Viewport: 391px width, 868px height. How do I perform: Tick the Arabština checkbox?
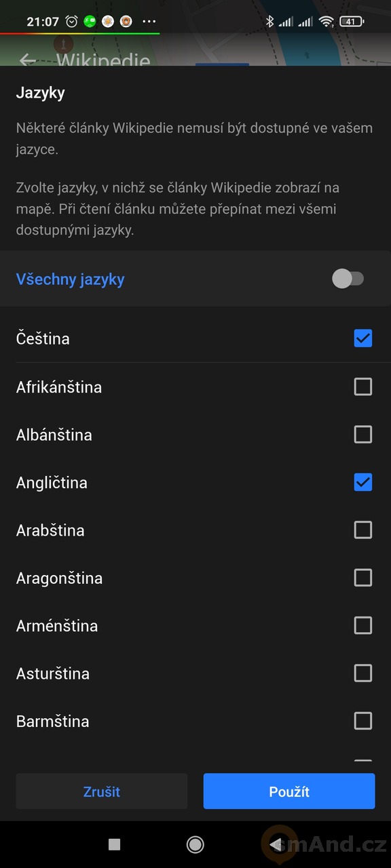[x=363, y=530]
